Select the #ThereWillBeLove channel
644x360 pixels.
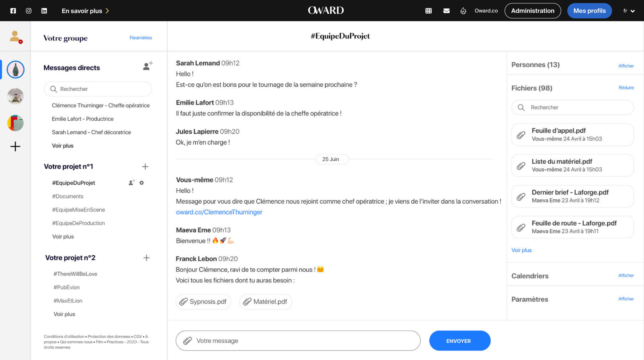[x=75, y=274]
